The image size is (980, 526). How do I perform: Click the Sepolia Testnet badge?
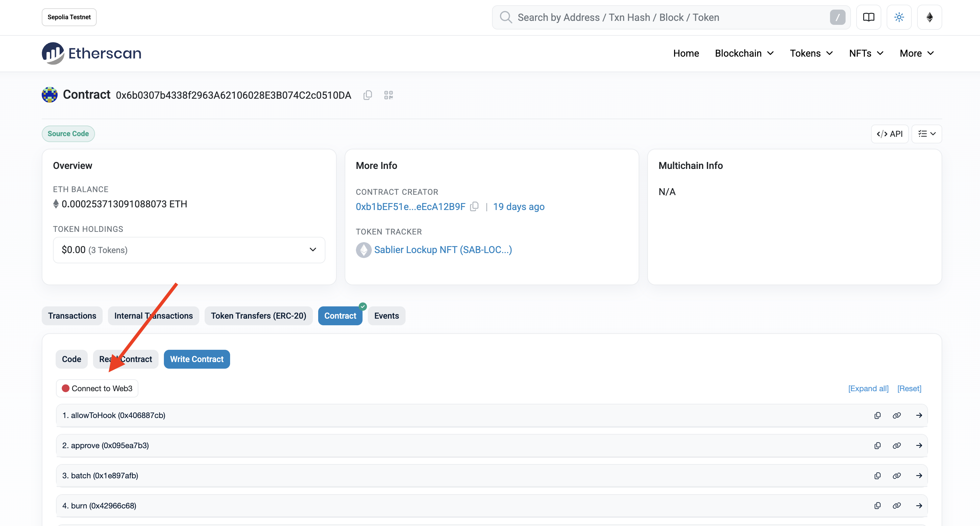69,17
